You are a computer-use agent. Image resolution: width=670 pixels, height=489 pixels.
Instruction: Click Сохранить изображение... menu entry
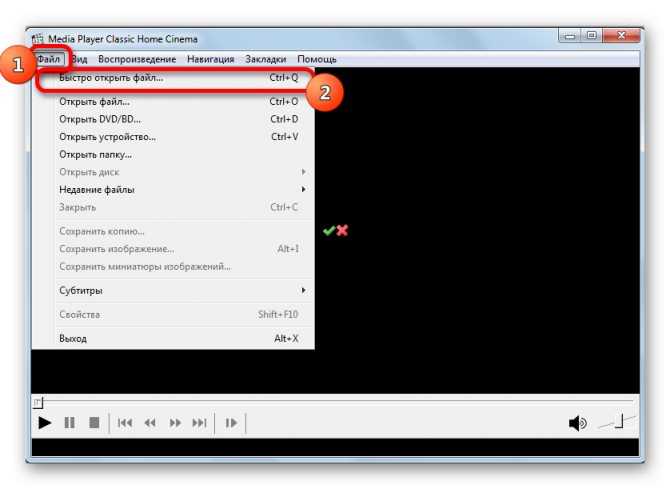(173, 249)
